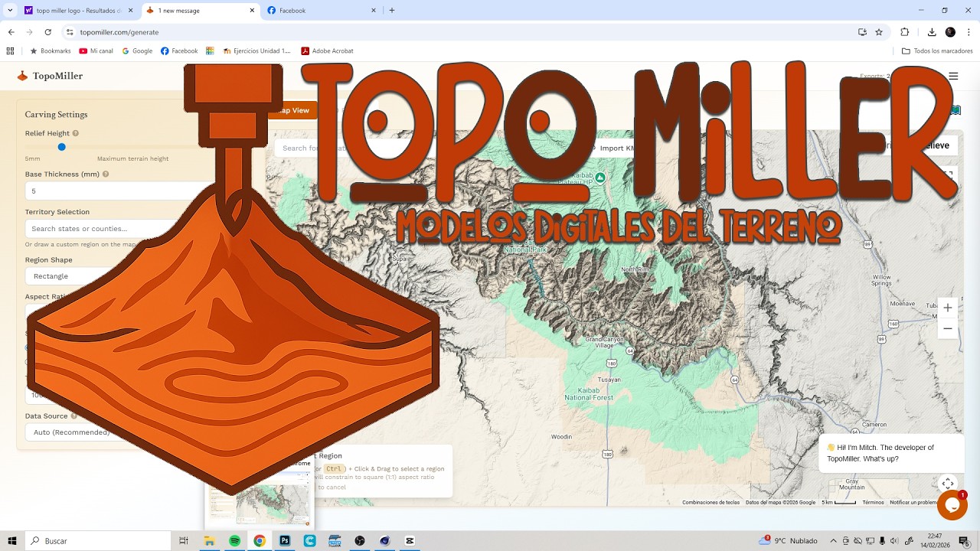
Task: Adjust the Relief Height slider handle
Action: click(62, 147)
